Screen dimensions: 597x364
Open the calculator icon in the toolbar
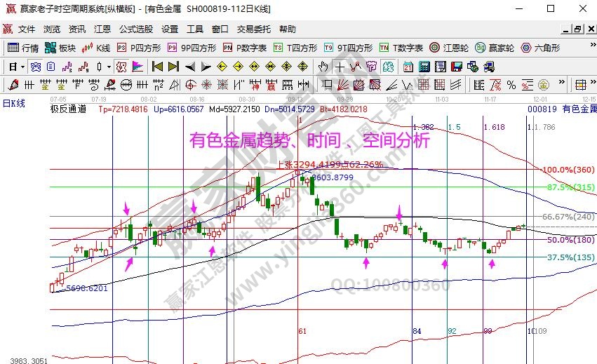(424, 67)
